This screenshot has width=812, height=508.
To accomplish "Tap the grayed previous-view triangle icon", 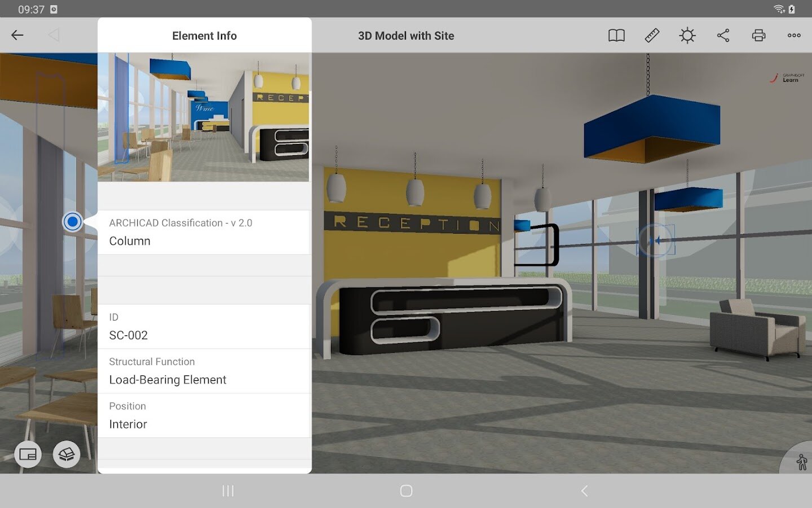I will pos(54,35).
